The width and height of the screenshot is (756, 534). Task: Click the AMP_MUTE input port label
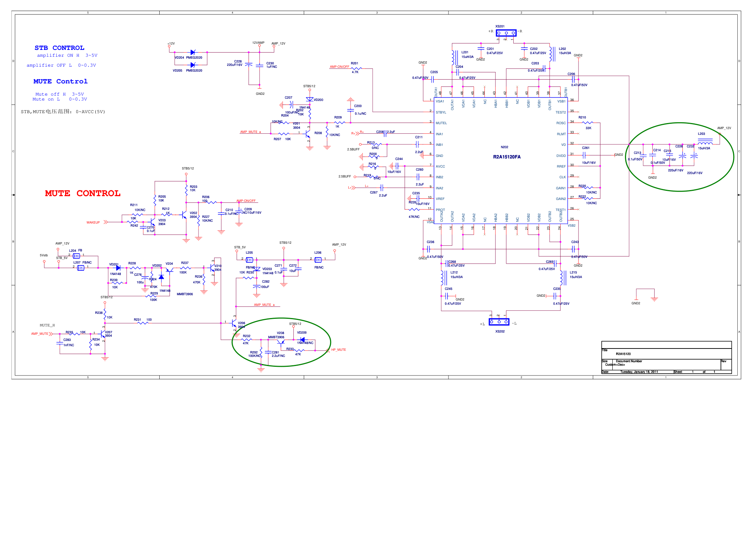(x=40, y=334)
